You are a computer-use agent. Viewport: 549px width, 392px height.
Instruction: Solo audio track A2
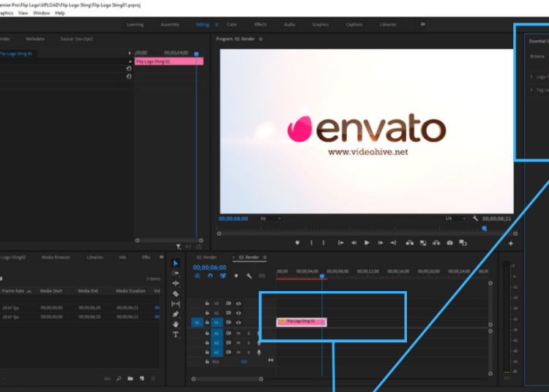tap(249, 343)
